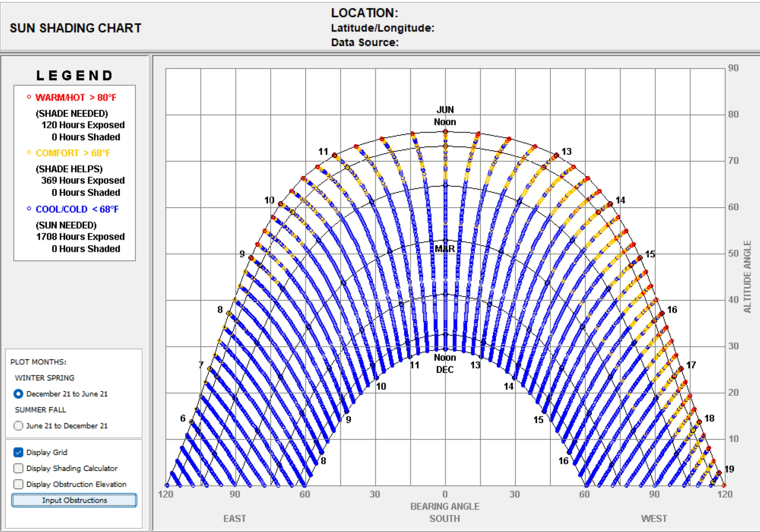Click the 'SUN SHADING CHART' title
Image resolution: width=760 pixels, height=532 pixels.
coord(75,28)
